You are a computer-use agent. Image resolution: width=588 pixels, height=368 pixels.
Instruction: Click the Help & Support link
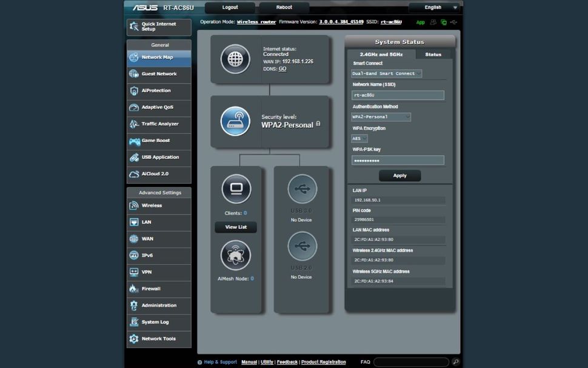click(221, 362)
